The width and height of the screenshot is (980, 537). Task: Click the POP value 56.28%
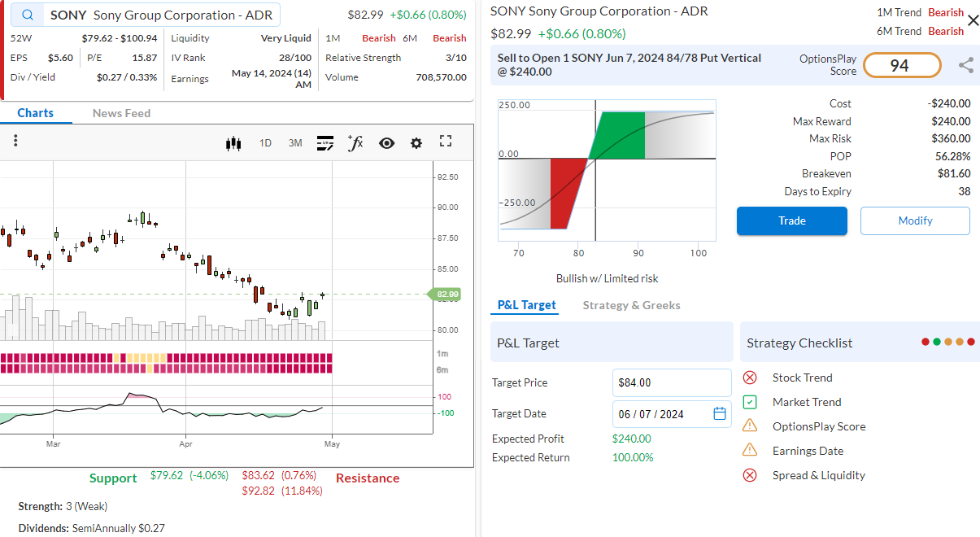952,156
